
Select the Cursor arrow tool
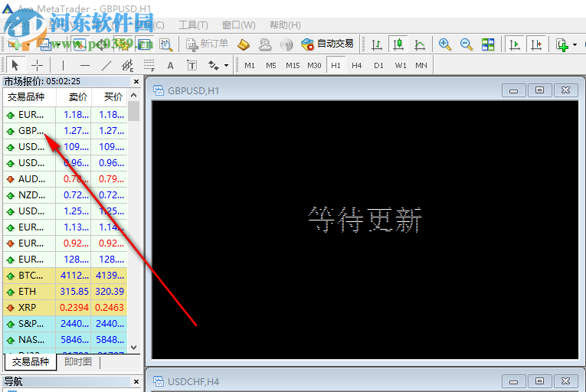click(15, 65)
